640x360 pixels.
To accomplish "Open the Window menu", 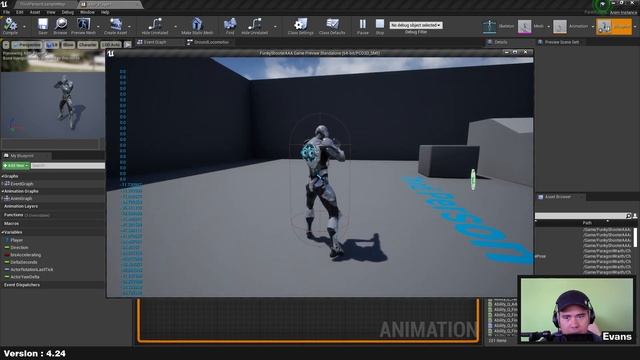I will tap(87, 12).
